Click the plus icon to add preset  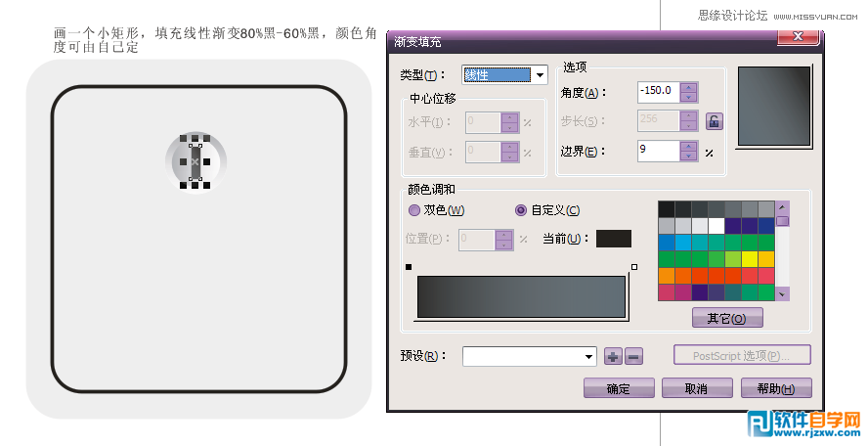[x=613, y=357]
